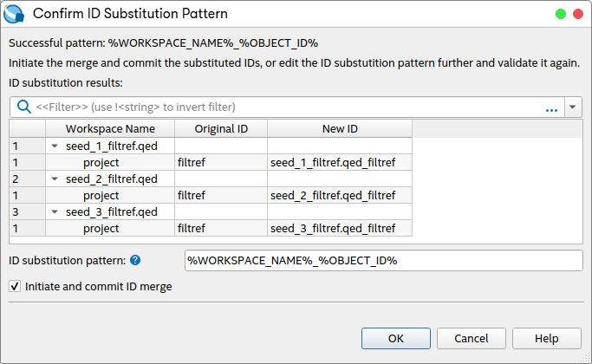The width and height of the screenshot is (592, 364).
Task: Open the filter options ellipsis
Action: [x=551, y=107]
